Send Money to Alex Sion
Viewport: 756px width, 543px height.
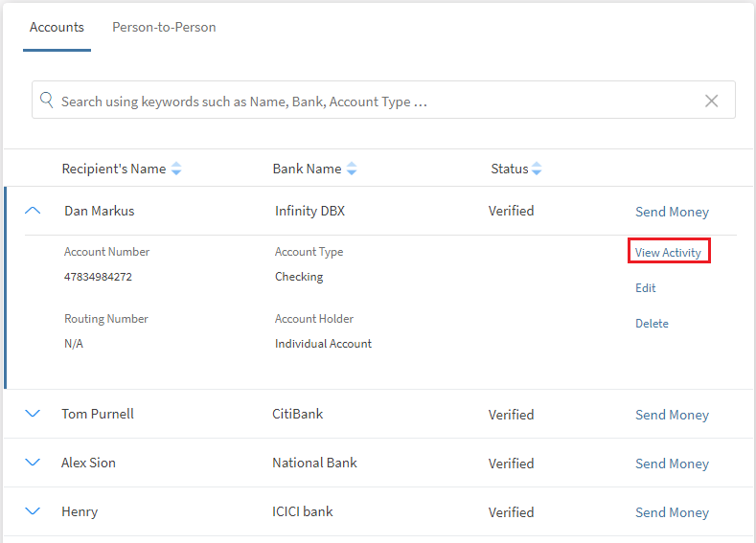(672, 464)
